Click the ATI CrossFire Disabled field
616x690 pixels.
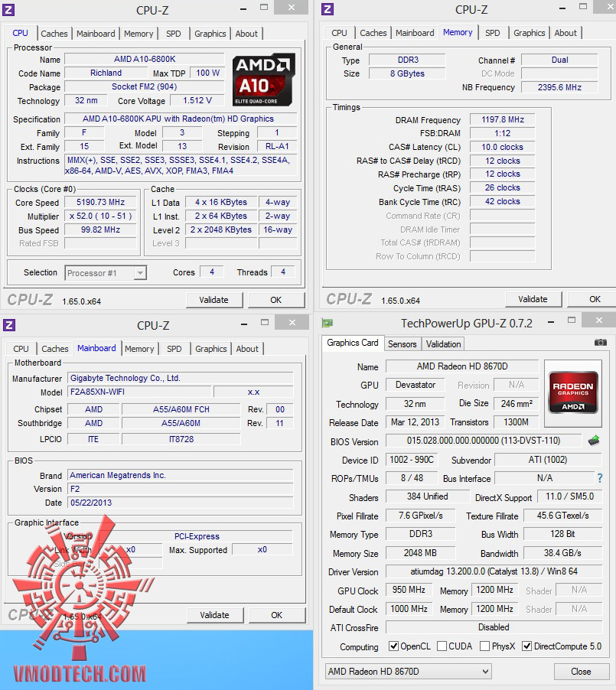coord(494,627)
